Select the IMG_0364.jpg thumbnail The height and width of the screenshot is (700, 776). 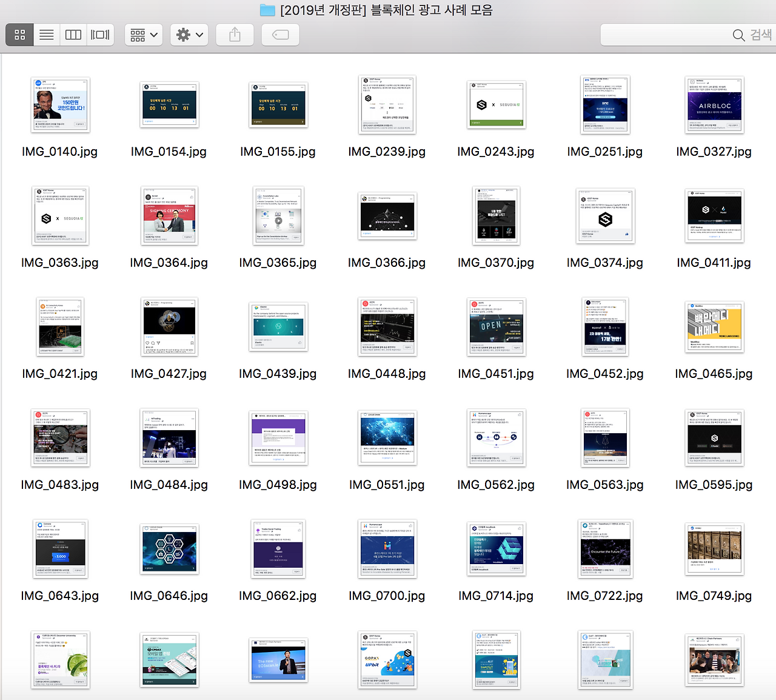click(x=169, y=215)
